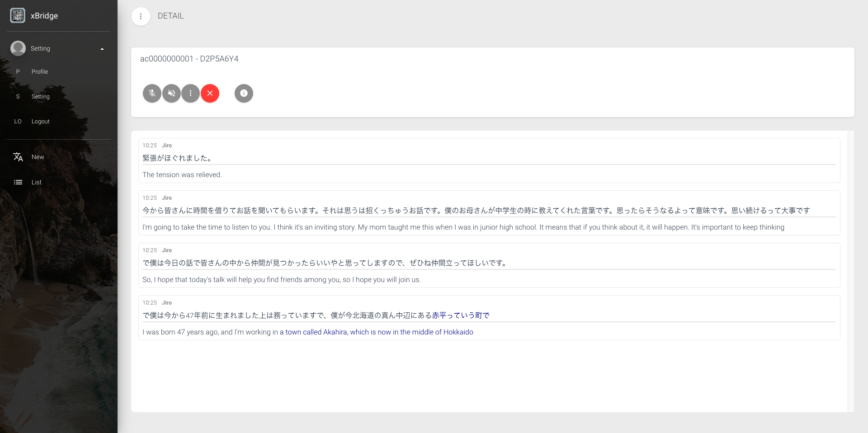Click the Akahira highlighted English translation

376,332
